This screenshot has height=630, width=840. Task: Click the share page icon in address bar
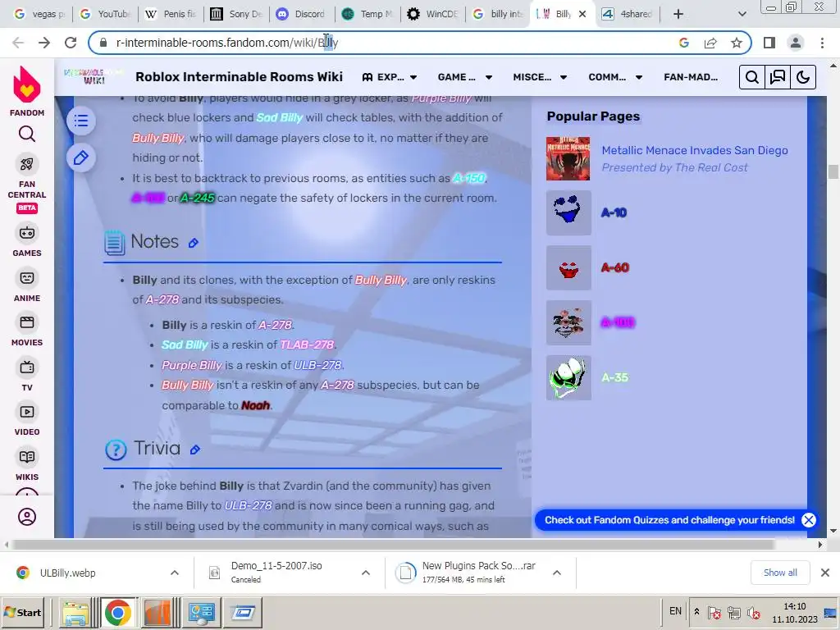coord(710,43)
